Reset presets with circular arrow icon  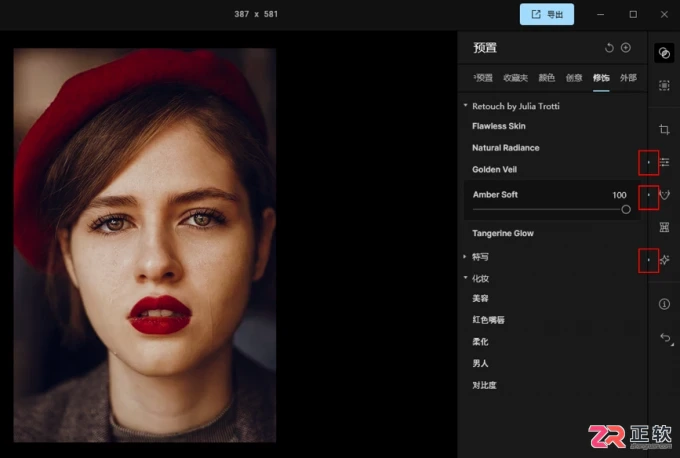pos(609,48)
